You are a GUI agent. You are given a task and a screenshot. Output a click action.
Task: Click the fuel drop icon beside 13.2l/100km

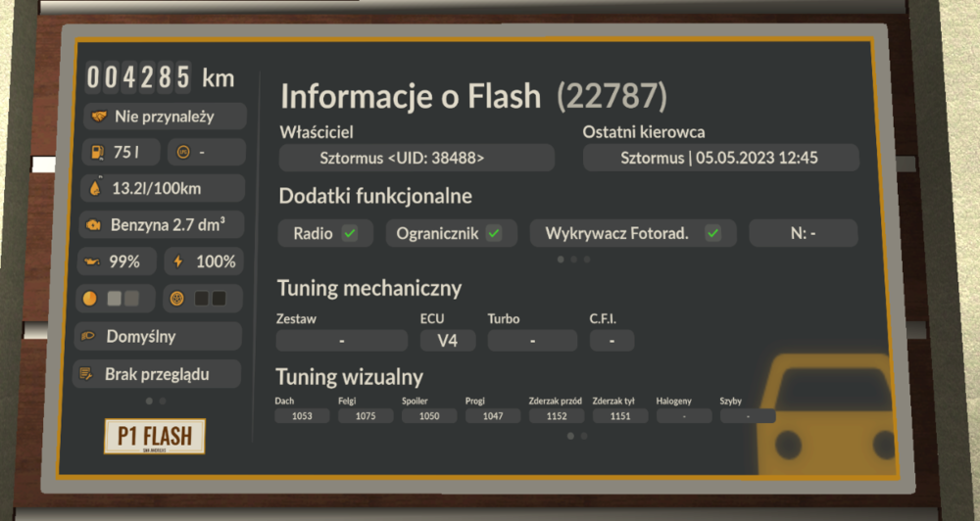coord(95,188)
